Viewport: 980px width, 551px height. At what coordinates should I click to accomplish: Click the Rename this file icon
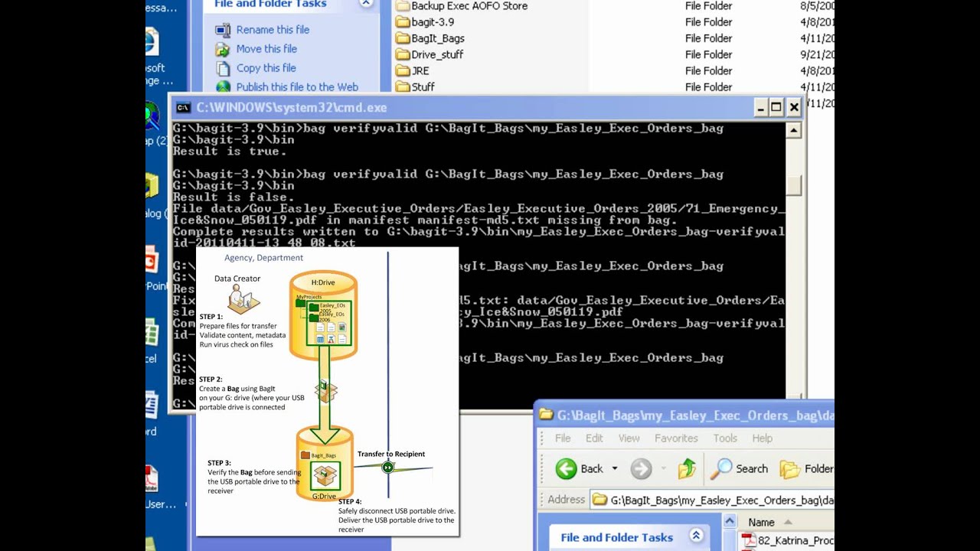click(223, 30)
